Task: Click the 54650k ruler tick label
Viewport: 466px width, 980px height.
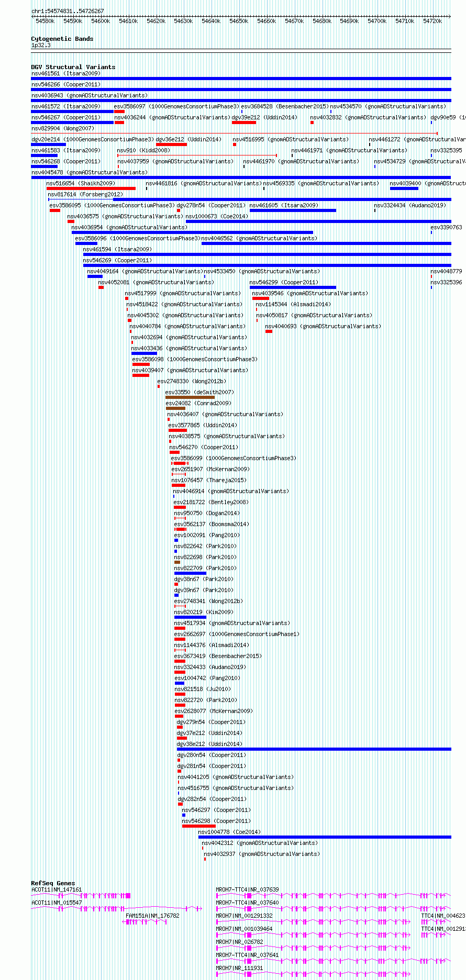Action: pos(239,21)
